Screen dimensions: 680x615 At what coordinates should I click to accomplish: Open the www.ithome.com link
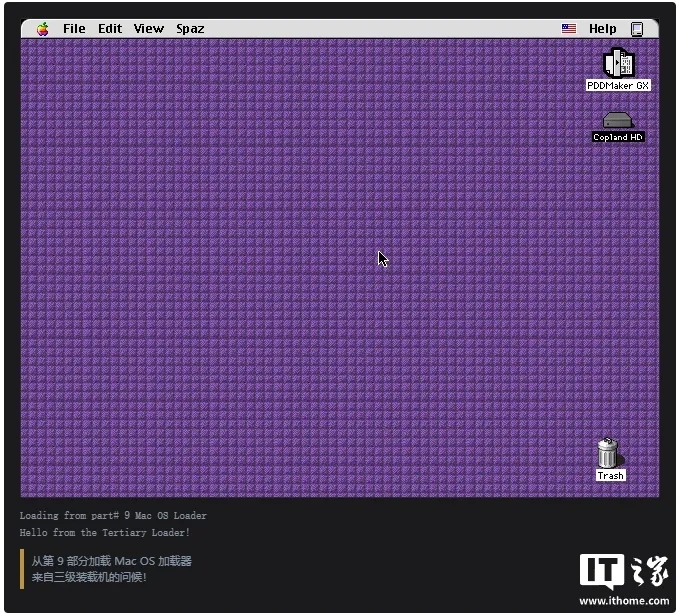[x=624, y=601]
